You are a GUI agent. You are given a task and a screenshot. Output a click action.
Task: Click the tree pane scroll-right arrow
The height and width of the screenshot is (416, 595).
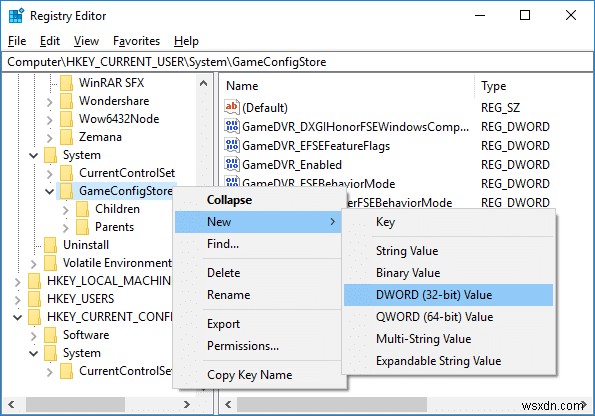coord(187,405)
